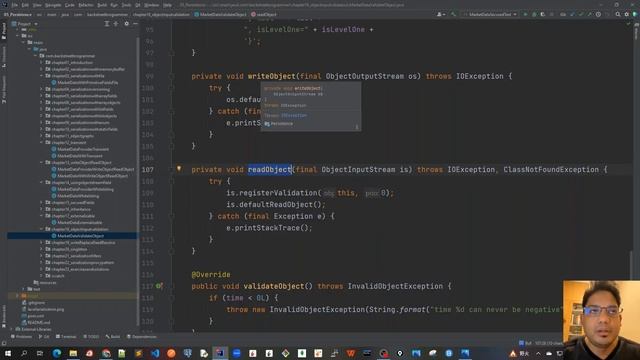Open Microsoft Edge from taskbar
Screen dimensions: 640x360
click(57, 353)
